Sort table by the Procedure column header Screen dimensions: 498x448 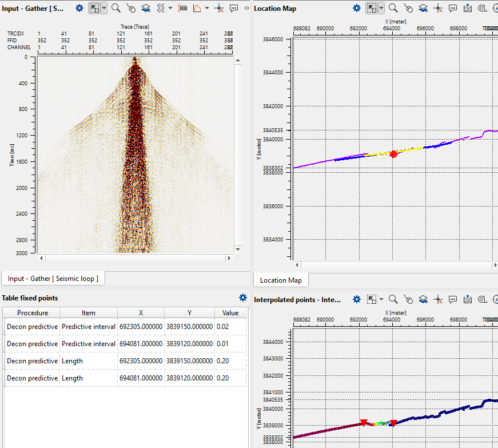[32, 312]
